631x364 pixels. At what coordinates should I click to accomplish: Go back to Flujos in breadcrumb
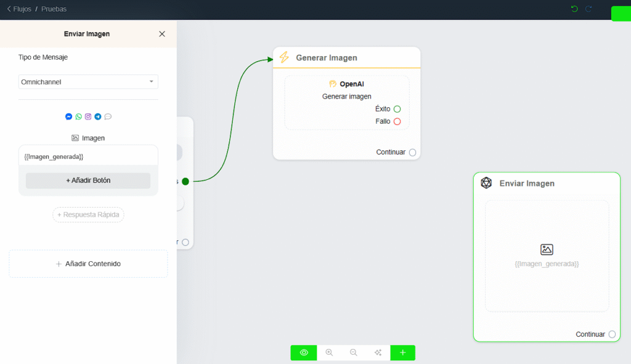pyautogui.click(x=18, y=9)
